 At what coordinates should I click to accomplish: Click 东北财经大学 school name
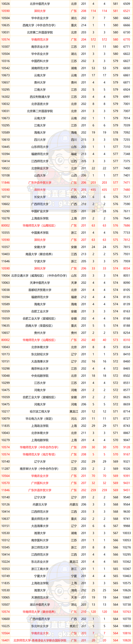(40, 355)
